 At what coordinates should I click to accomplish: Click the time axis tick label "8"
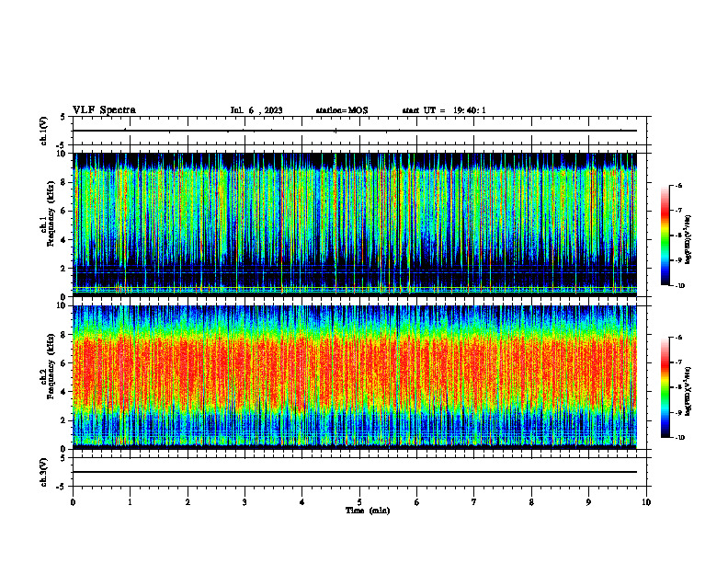[531, 502]
